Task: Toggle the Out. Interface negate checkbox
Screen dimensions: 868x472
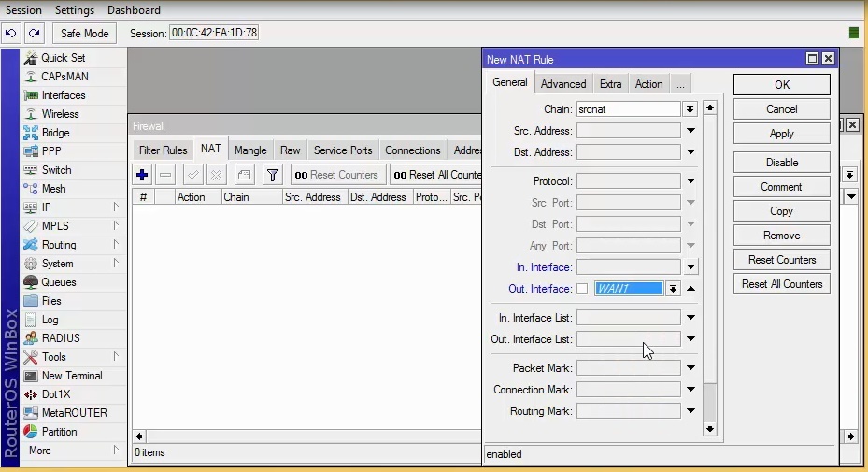Action: (x=582, y=289)
